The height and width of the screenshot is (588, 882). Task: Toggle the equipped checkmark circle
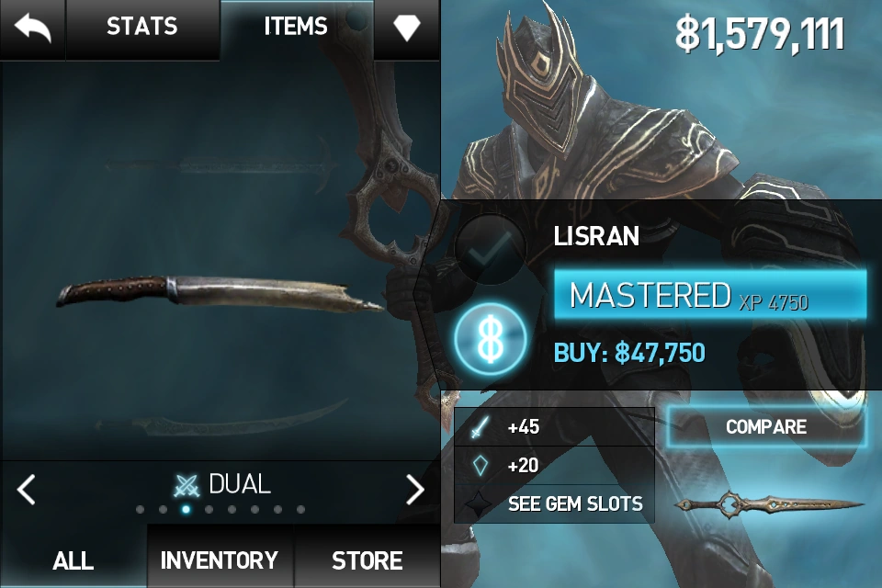491,249
